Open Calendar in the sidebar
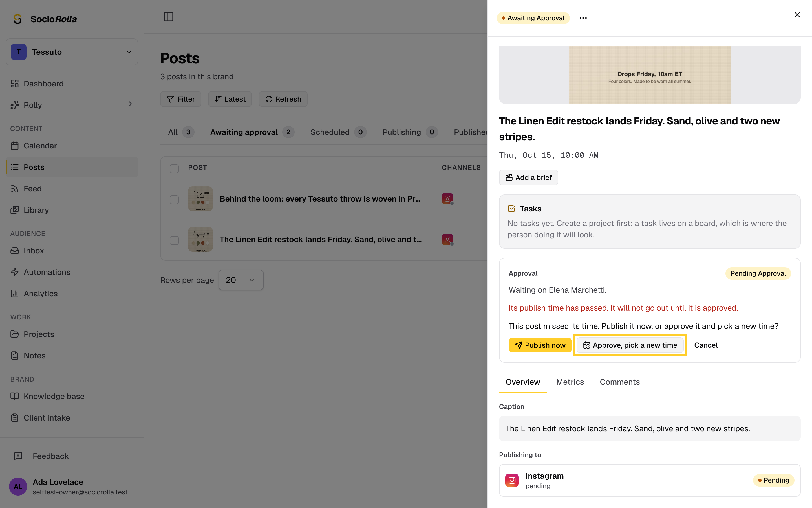The image size is (812, 508). click(x=72, y=146)
